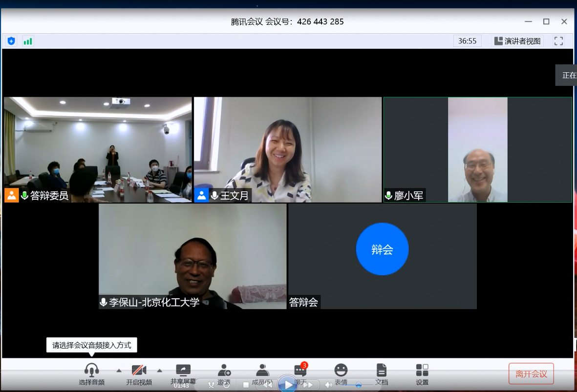Turn on camera with 开启视频
This screenshot has height=392, width=577.
[x=139, y=370]
